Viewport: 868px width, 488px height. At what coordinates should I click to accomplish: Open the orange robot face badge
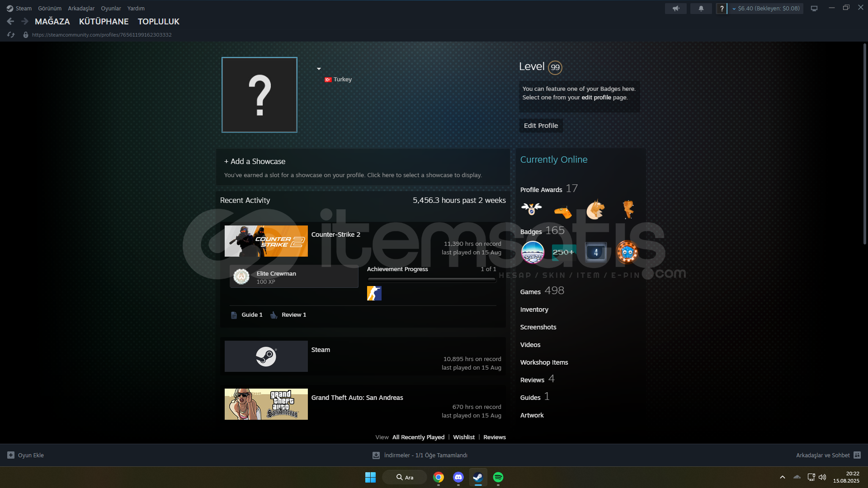click(x=627, y=252)
